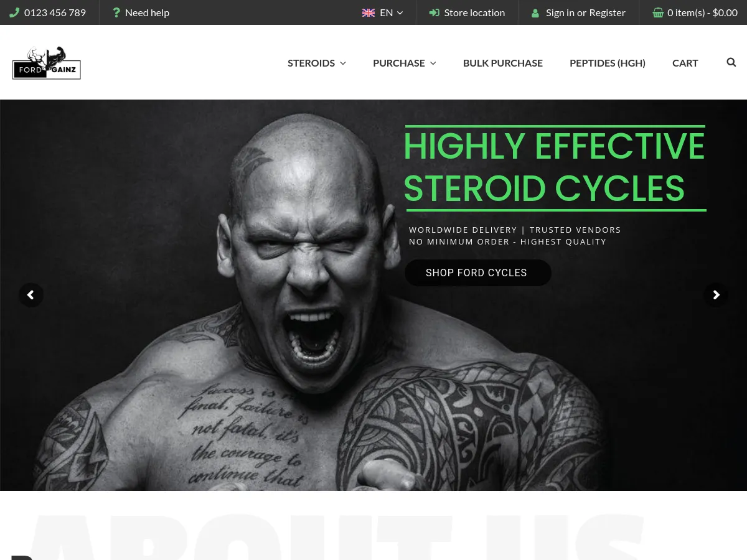Click the UK flag language icon
747x560 pixels.
[x=369, y=12]
